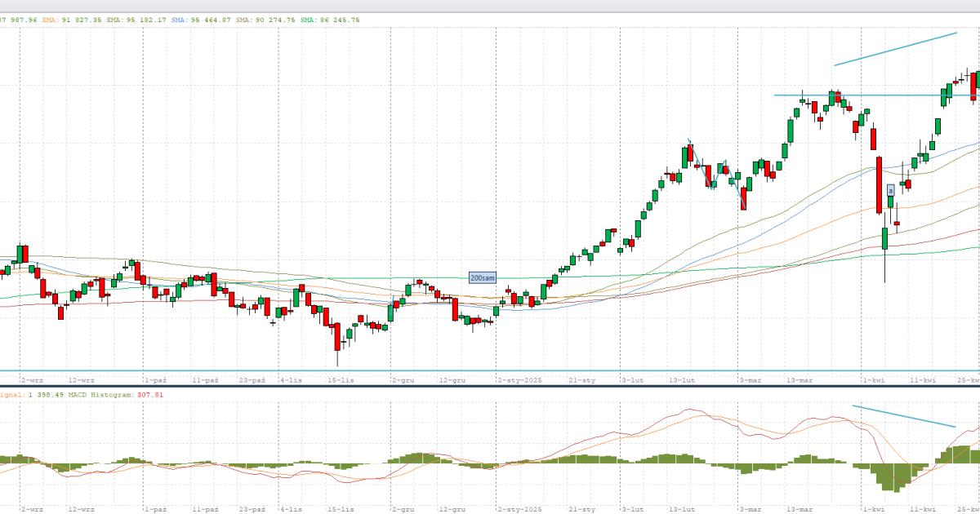The height and width of the screenshot is (514, 980).
Task: Click the tall red candle in early April
Action: pos(879,185)
